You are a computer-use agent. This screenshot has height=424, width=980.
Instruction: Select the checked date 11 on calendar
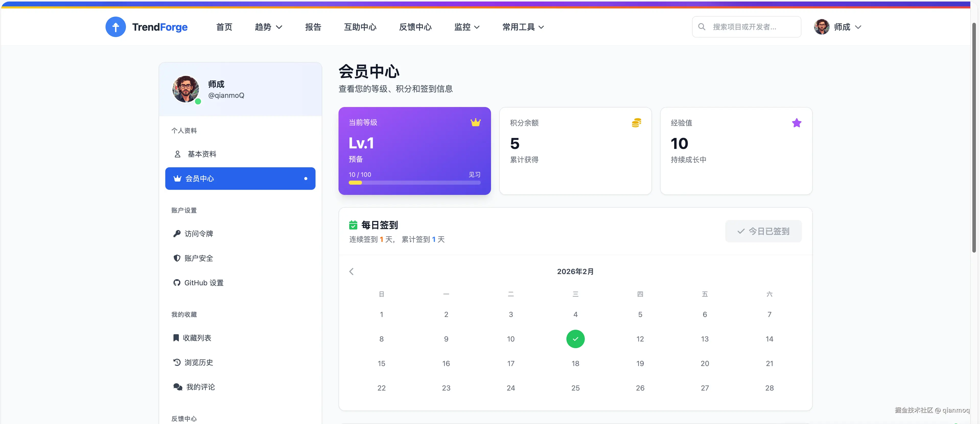tap(575, 339)
